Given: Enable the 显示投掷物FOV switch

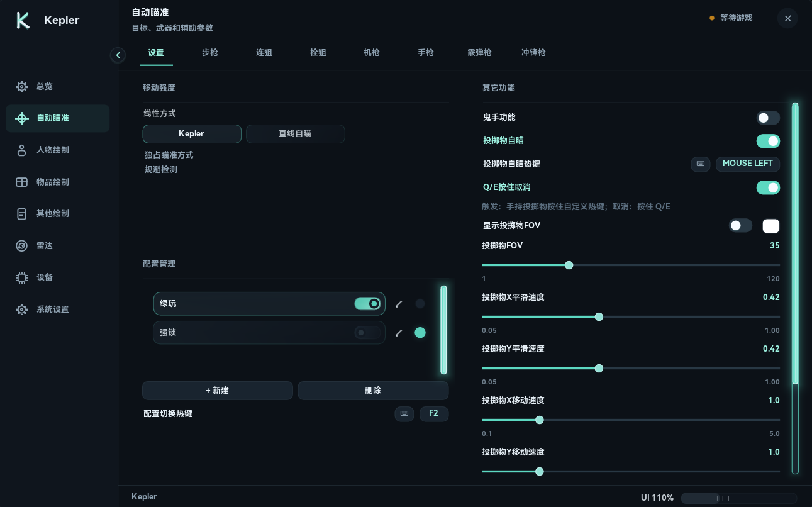Looking at the screenshot, I should 740,226.
